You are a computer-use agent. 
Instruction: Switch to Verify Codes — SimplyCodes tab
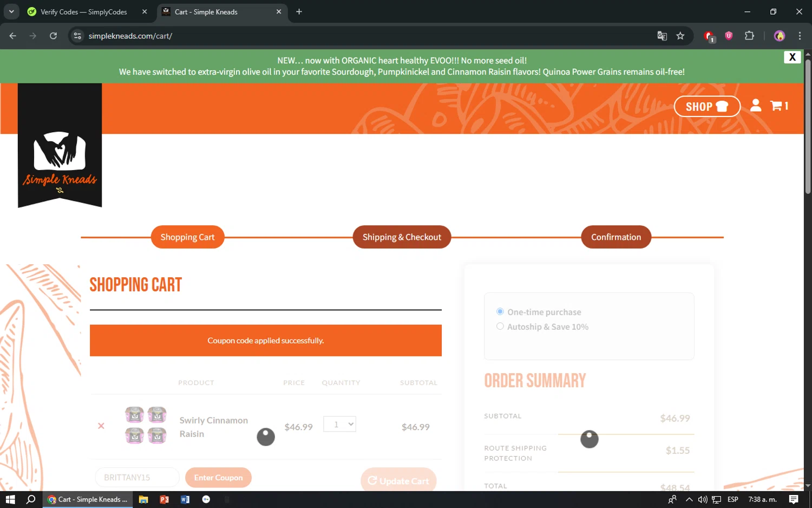(84, 12)
